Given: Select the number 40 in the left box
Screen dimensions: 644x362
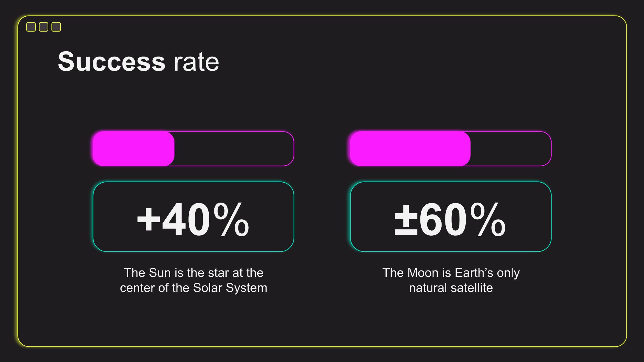Looking at the screenshot, I should tap(186, 220).
